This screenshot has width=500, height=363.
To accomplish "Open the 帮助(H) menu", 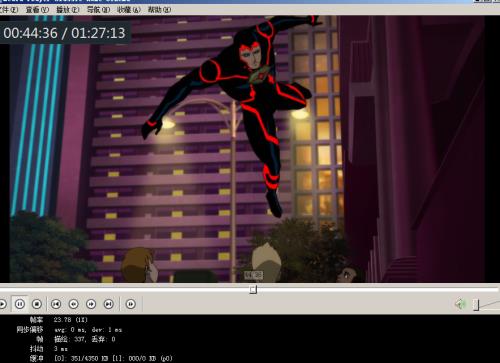I will (159, 10).
